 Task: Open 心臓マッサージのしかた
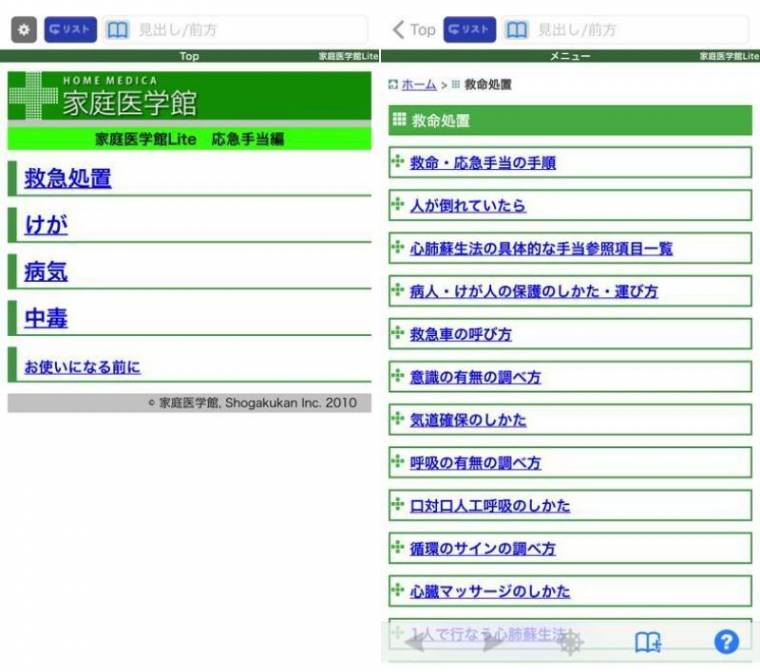click(490, 591)
